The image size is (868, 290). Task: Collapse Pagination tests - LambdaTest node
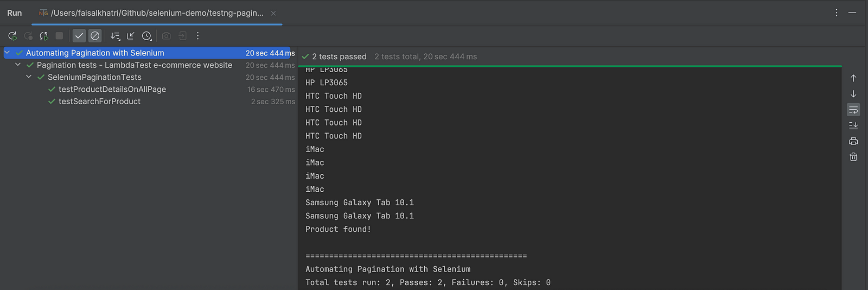click(18, 65)
